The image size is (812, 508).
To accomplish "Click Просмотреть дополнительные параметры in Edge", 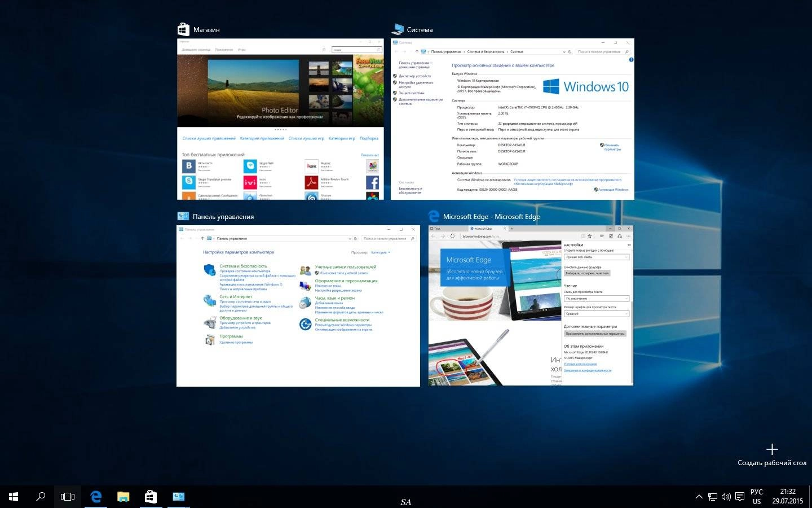I will tap(595, 334).
